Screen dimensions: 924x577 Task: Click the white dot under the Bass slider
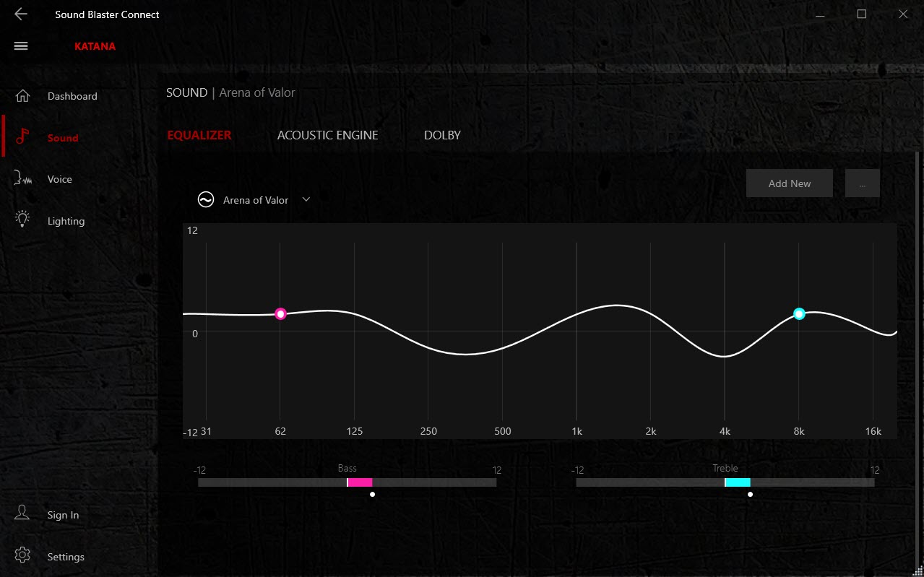pos(372,495)
